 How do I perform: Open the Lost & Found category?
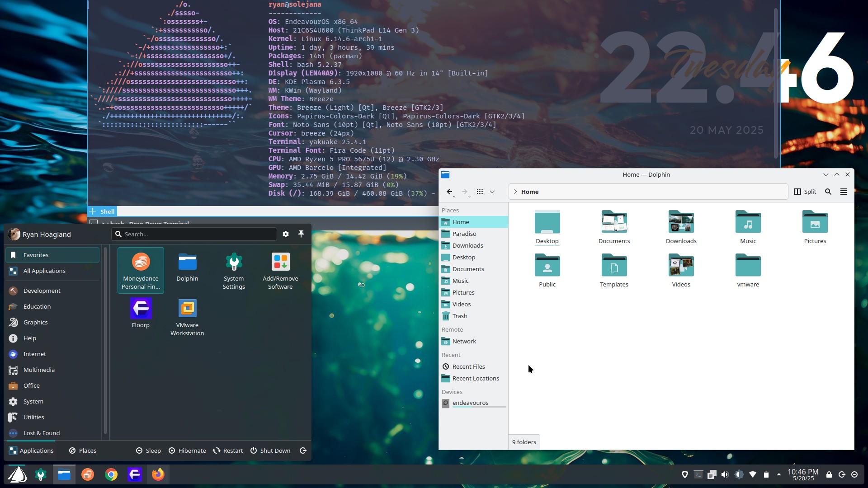pyautogui.click(x=52, y=433)
